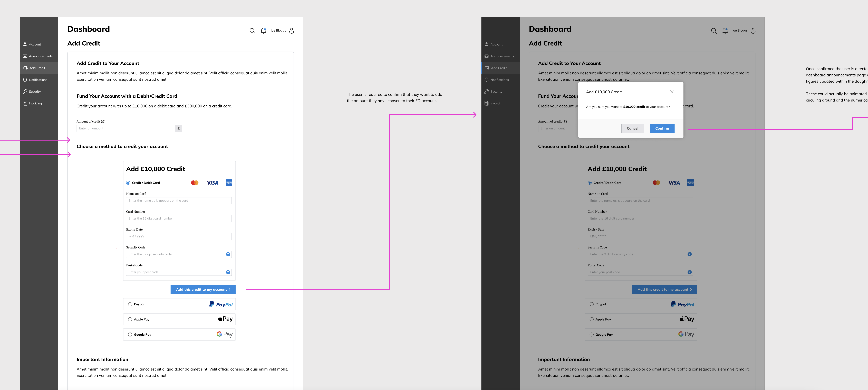
Task: Click postal code help icon in left form
Action: [228, 272]
